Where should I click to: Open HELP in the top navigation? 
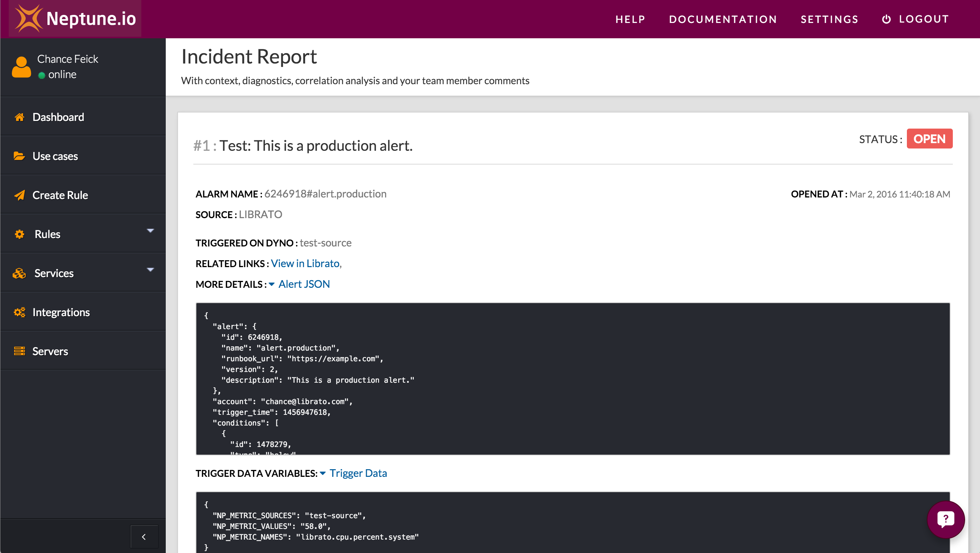[x=630, y=19]
